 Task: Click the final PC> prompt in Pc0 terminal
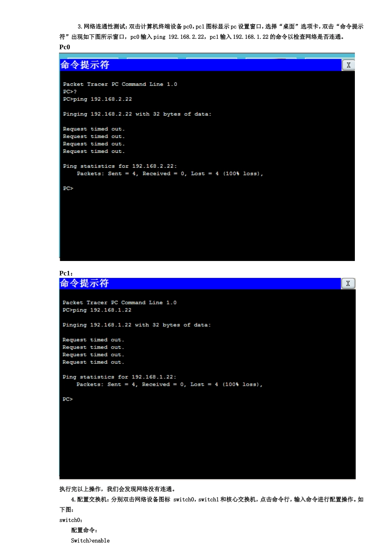click(68, 188)
